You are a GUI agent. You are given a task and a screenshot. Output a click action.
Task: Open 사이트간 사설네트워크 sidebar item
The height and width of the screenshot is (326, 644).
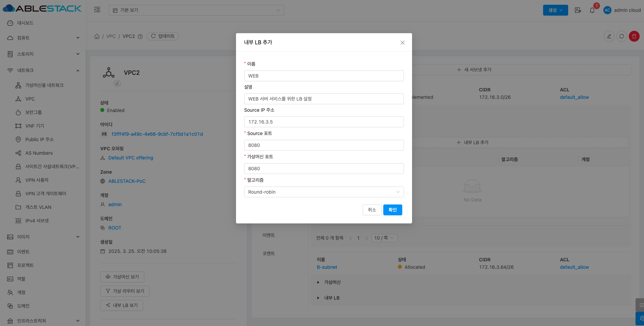tap(52, 167)
